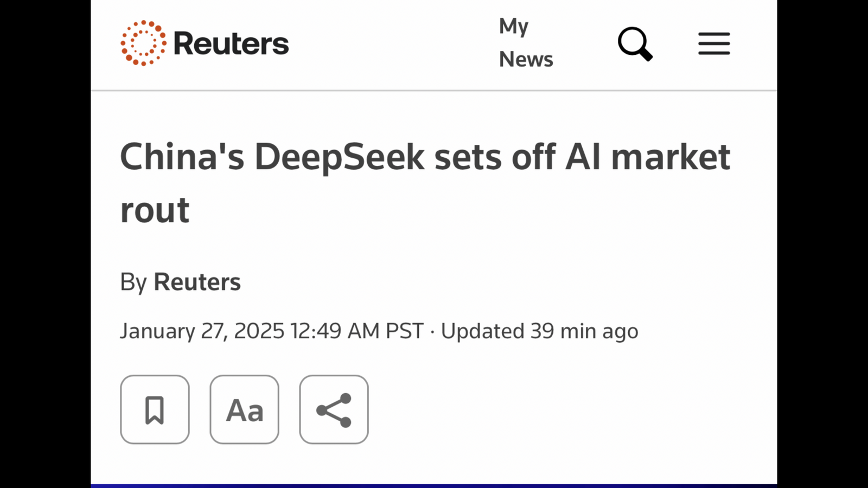This screenshot has width=868, height=488.
Task: Open the search magnifier icon
Action: (x=635, y=44)
